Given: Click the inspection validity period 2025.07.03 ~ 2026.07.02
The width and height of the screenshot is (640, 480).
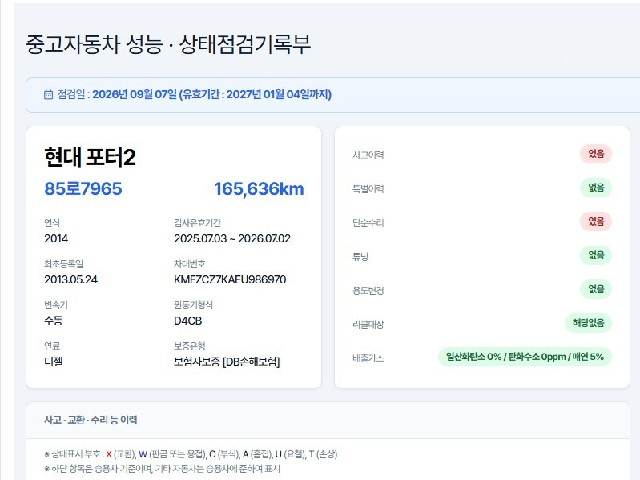Looking at the screenshot, I should (232, 238).
